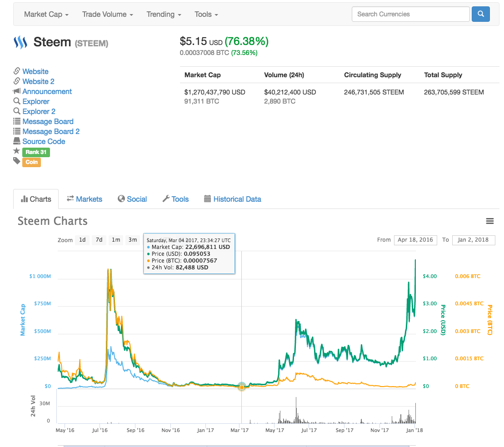The width and height of the screenshot is (504, 447).
Task: View the Historical Data tab
Action: (x=233, y=199)
